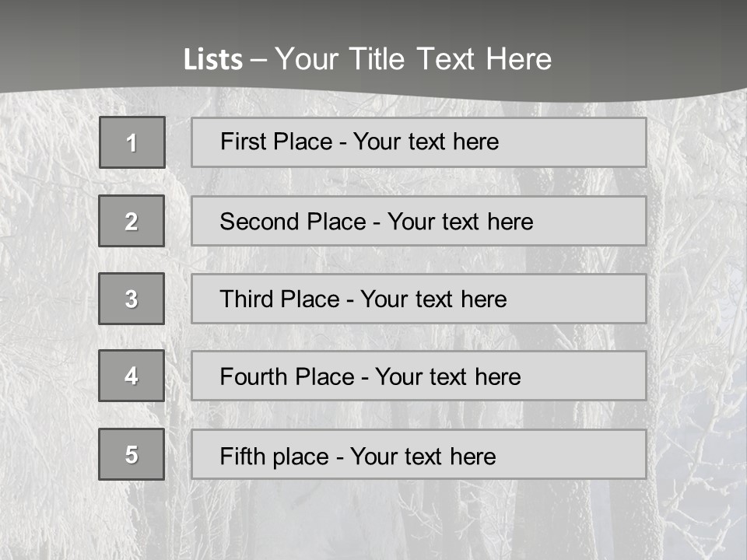Select the word Third in the list

coord(246,299)
